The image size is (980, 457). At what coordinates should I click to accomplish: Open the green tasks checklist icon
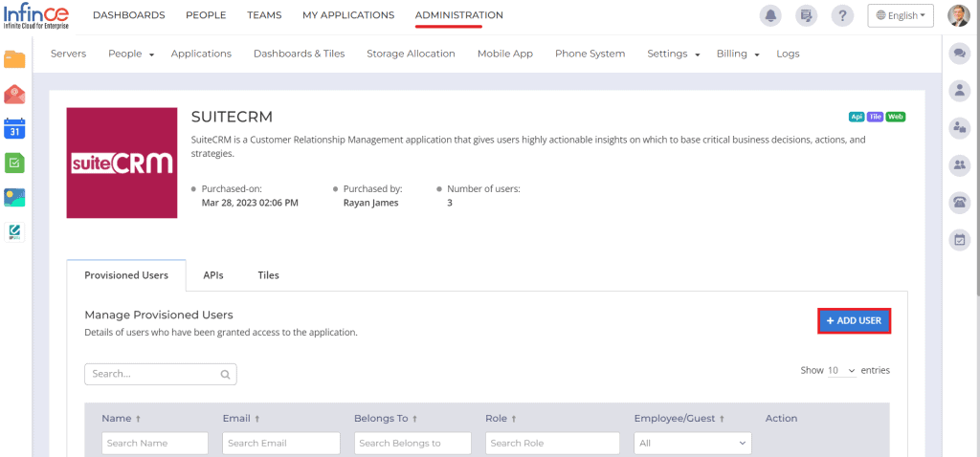[14, 163]
